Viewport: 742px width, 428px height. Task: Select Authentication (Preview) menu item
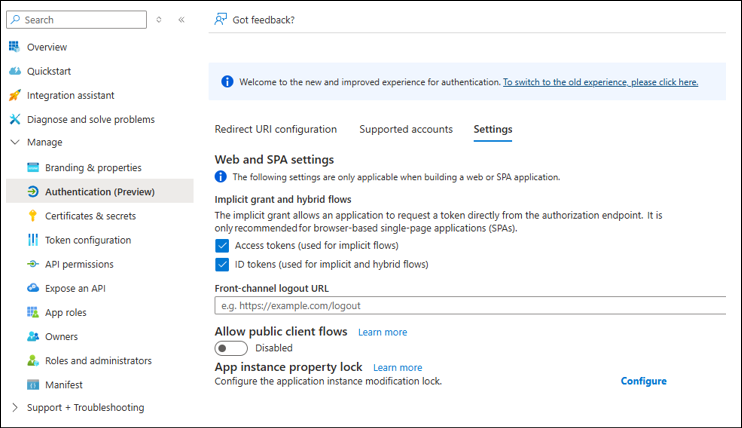100,191
